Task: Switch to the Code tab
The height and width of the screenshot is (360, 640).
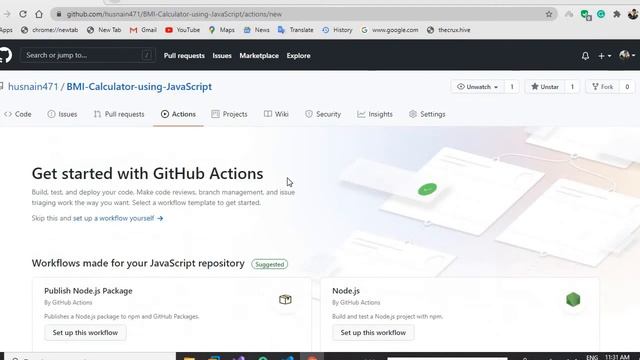Action: tap(18, 114)
